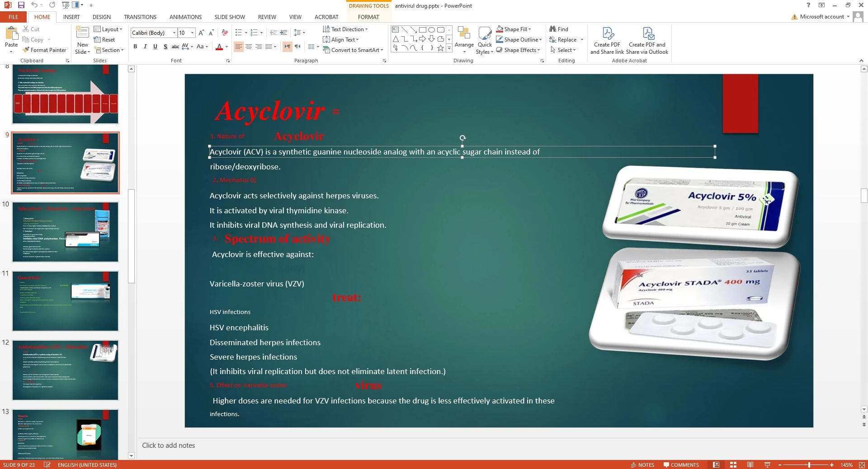Open the FORMAT drawing tools tab
Viewport: 868px width, 469px height.
point(368,17)
